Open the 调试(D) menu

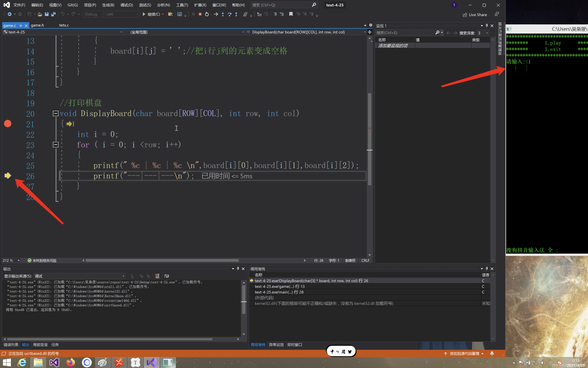point(127,5)
